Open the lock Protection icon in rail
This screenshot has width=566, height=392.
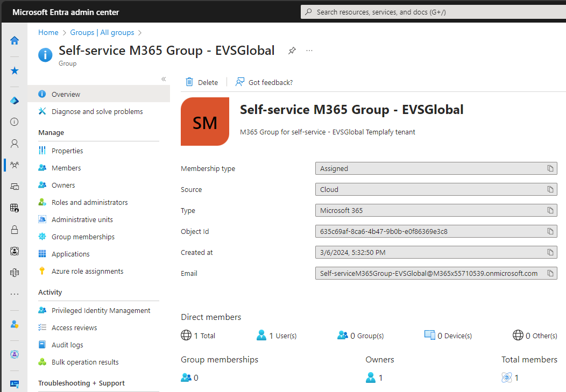pyautogui.click(x=15, y=230)
